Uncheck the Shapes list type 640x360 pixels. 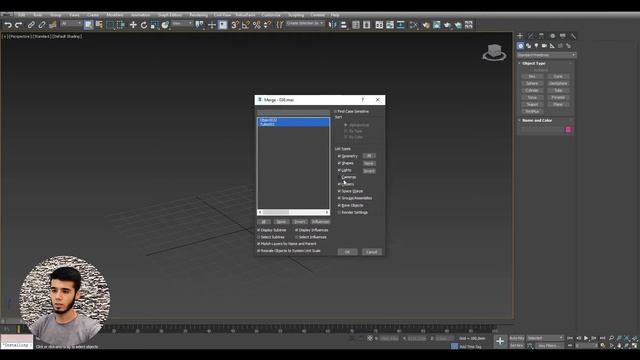[x=339, y=163]
